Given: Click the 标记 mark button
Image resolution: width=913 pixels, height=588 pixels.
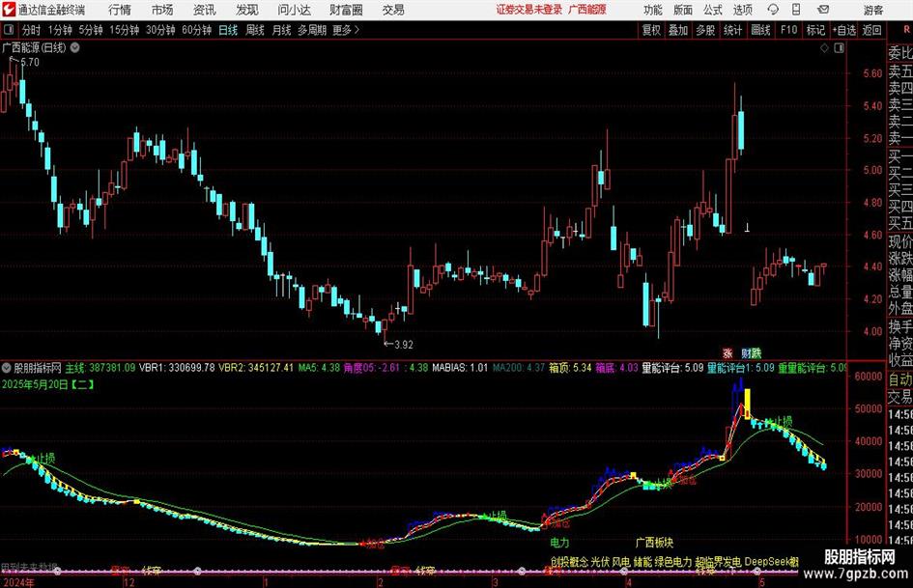Looking at the screenshot, I should coord(815,30).
